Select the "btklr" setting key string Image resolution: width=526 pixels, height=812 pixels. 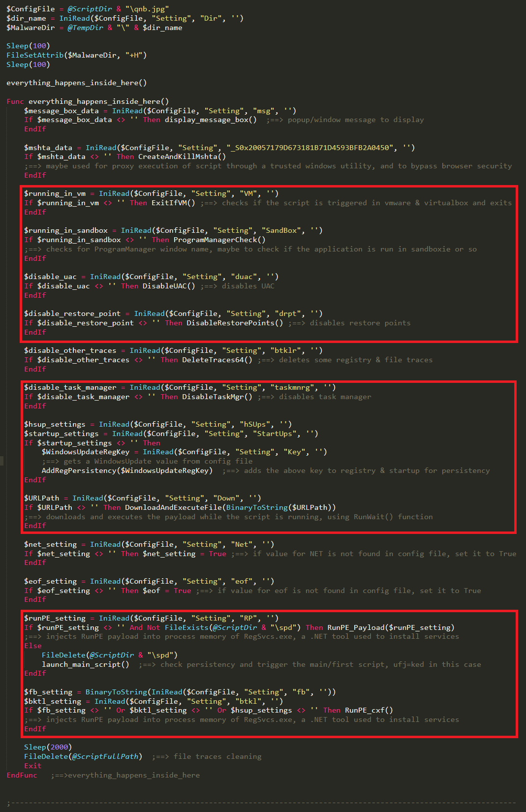[x=286, y=350]
